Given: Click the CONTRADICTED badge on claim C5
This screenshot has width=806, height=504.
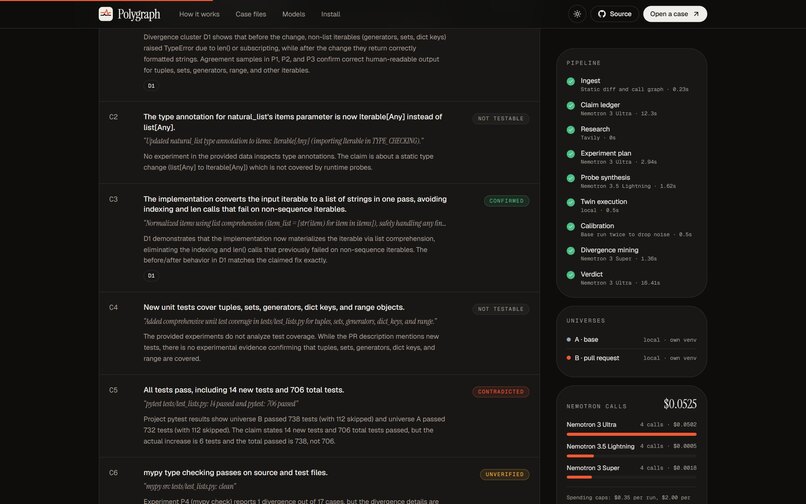Looking at the screenshot, I should tap(501, 392).
